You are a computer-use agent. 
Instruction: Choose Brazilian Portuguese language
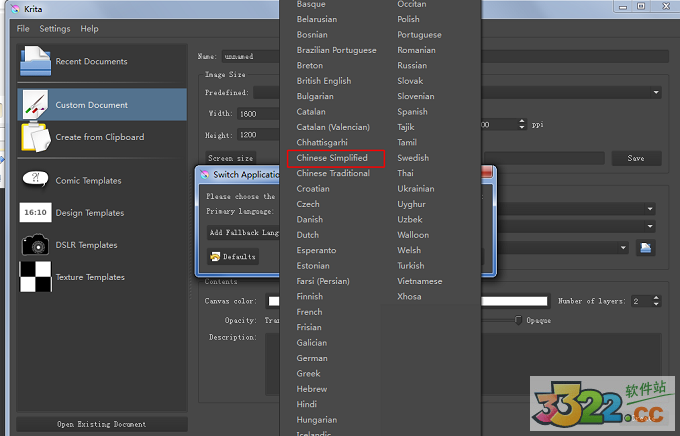click(337, 50)
